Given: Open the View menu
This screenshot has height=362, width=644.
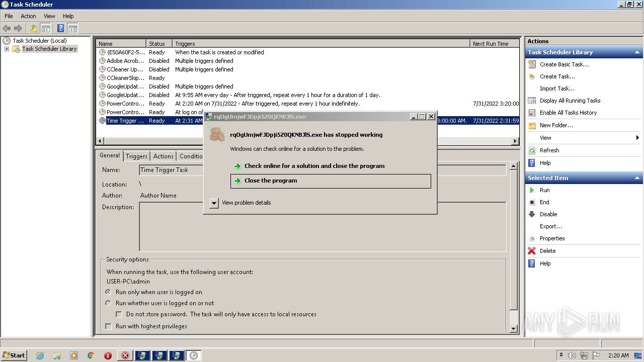Looking at the screenshot, I should (49, 16).
